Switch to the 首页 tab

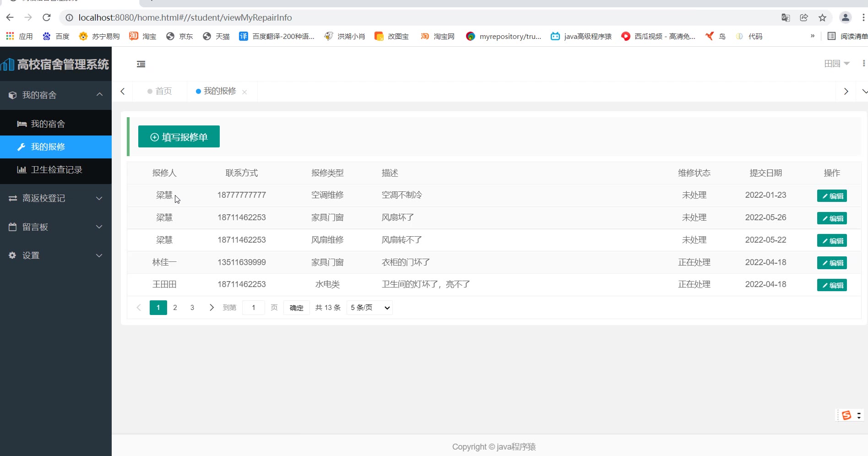(x=160, y=91)
